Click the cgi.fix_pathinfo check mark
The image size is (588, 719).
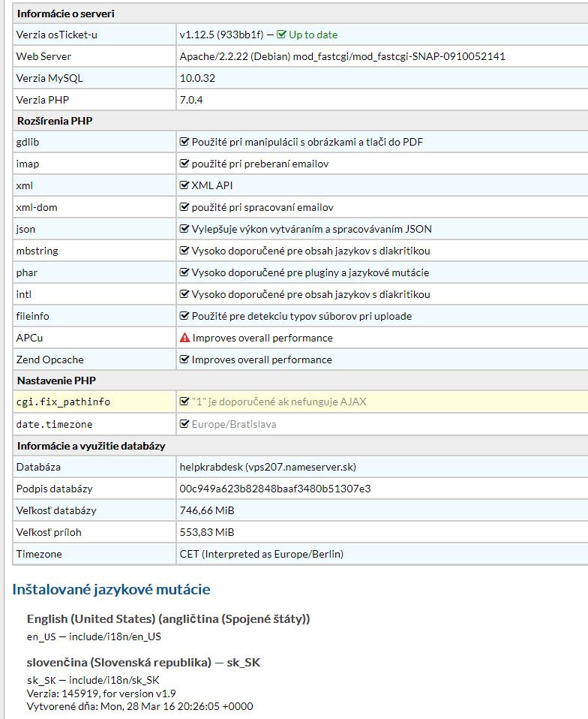click(184, 402)
